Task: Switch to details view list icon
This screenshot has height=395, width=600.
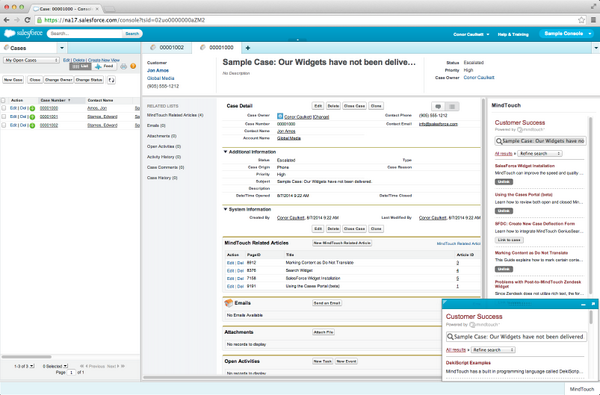Action: [452, 106]
